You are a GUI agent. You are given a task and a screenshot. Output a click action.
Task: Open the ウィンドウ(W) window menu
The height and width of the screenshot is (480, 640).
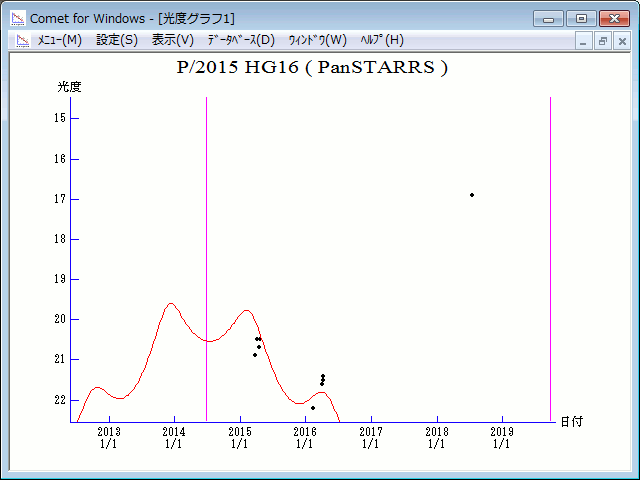click(317, 40)
